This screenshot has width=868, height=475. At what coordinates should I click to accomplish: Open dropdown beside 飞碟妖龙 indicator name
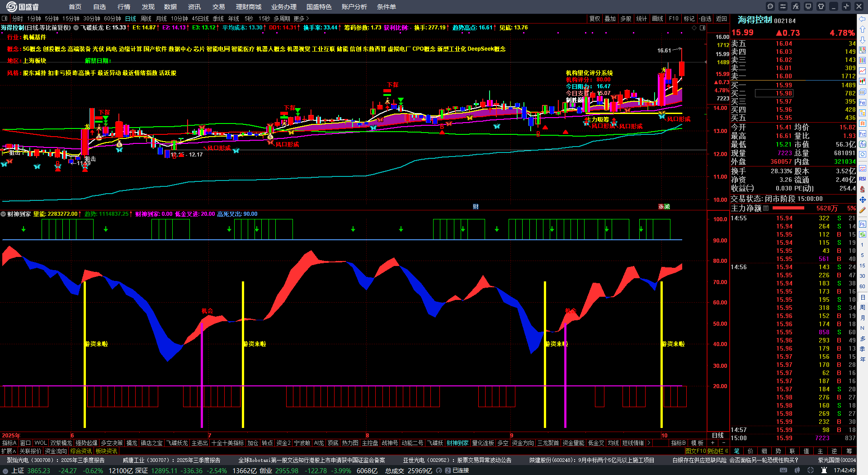tap(76, 28)
